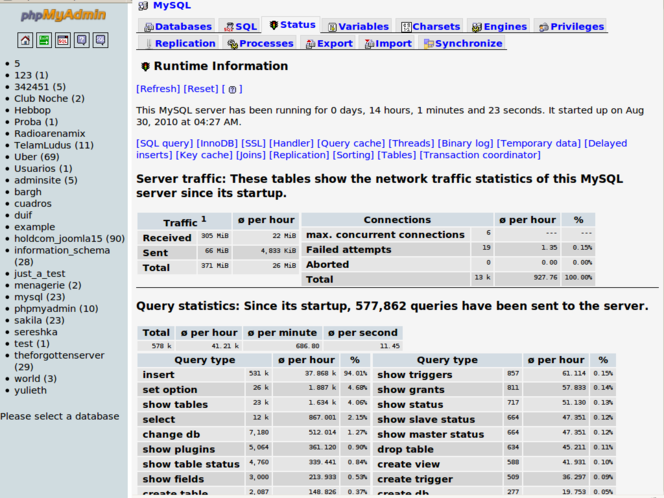
Task: Click the green Log out icon
Action: coord(44,40)
